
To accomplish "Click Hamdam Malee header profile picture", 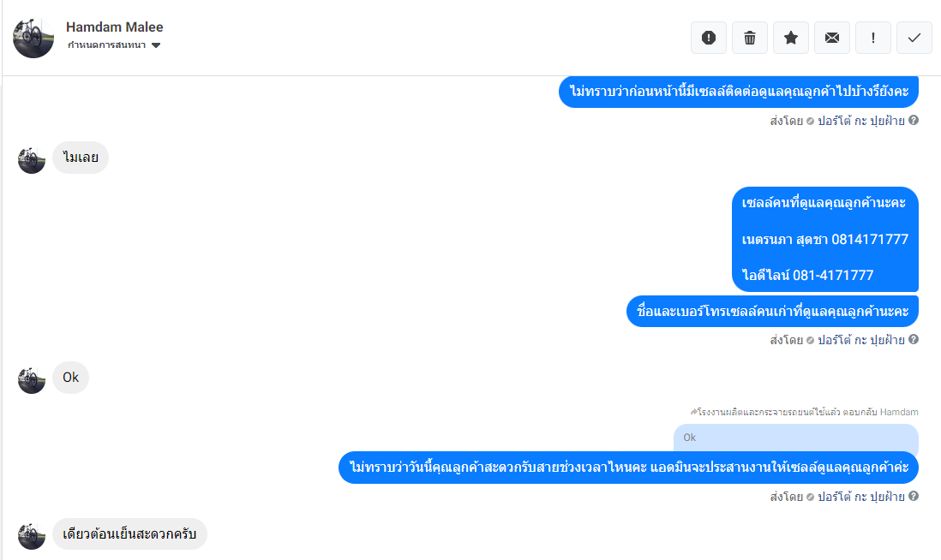I will pos(33,38).
